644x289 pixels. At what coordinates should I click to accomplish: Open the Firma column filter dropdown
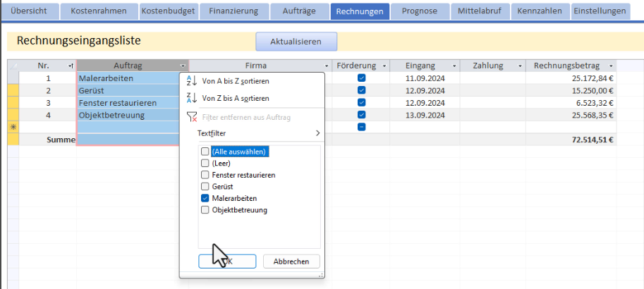click(x=326, y=66)
